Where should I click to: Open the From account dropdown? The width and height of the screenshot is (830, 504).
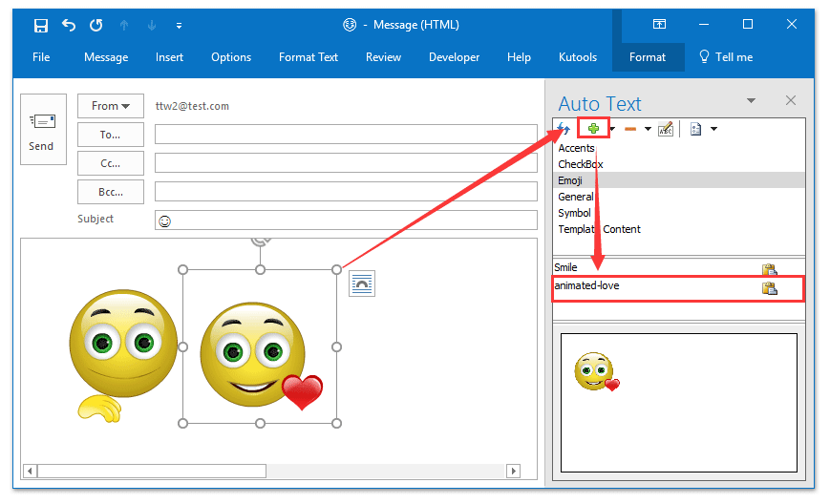point(110,106)
